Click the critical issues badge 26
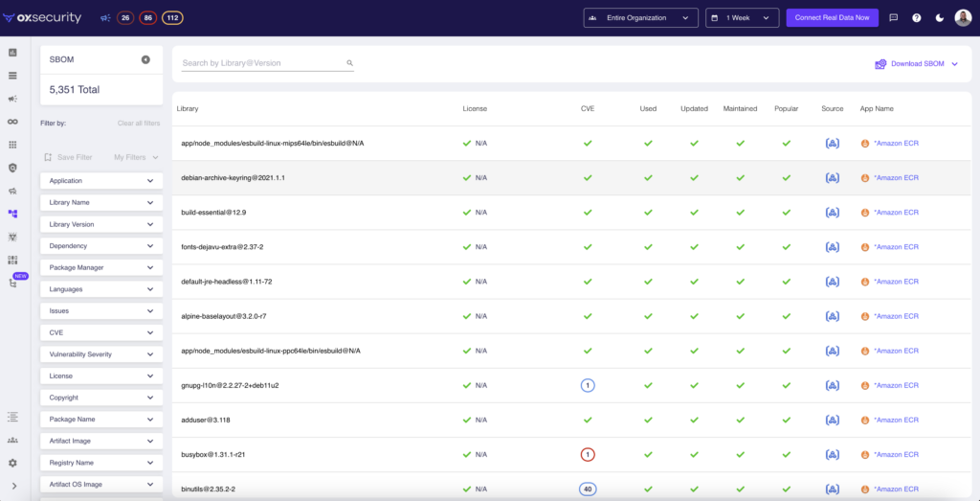 click(125, 18)
